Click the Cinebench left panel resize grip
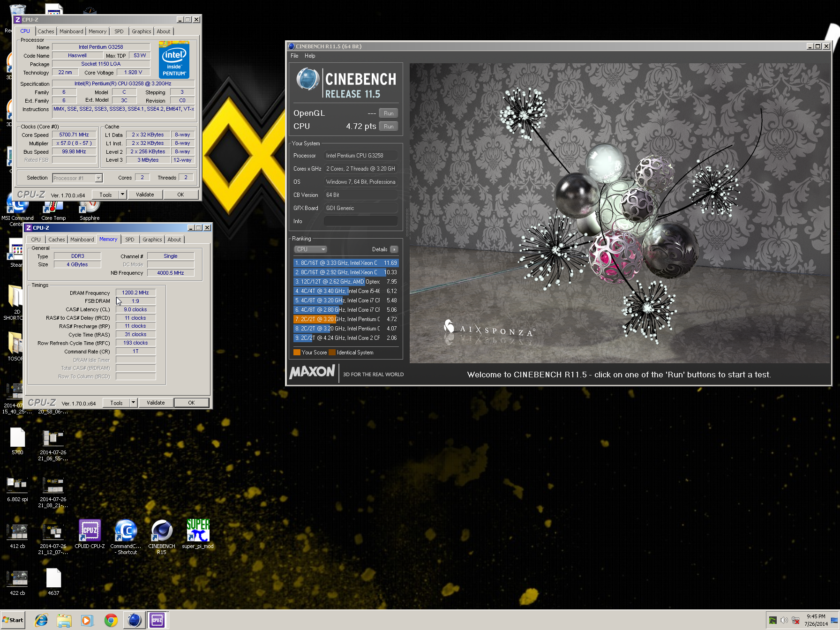 (x=406, y=222)
